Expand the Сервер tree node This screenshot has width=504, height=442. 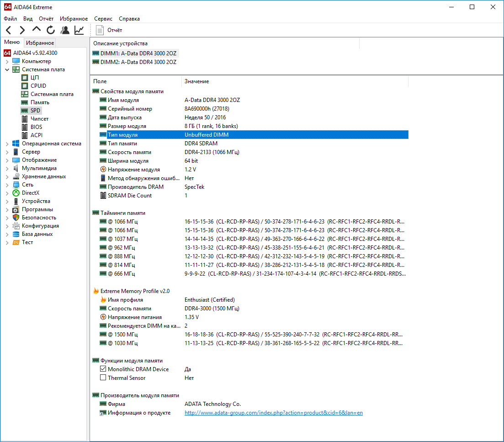click(7, 152)
